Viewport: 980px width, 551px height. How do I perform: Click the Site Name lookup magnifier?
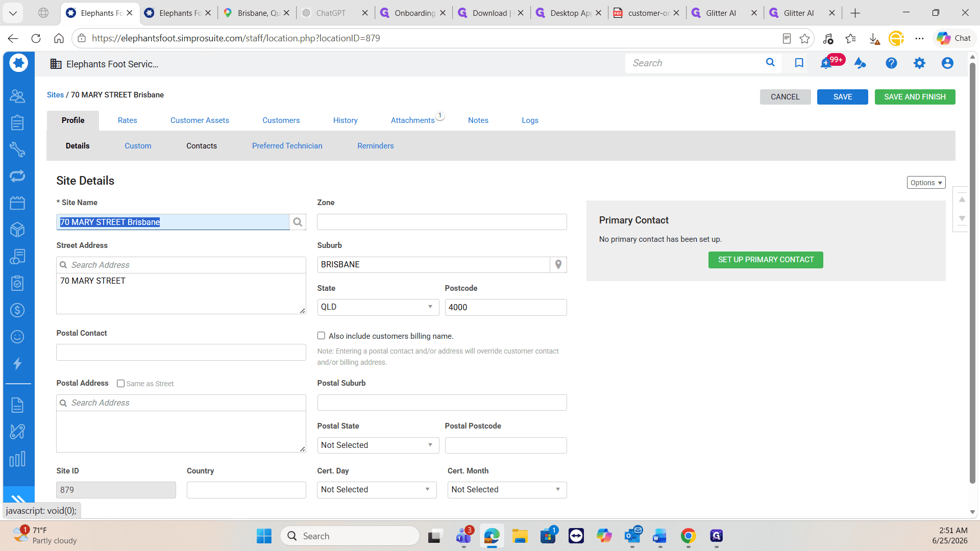point(298,222)
